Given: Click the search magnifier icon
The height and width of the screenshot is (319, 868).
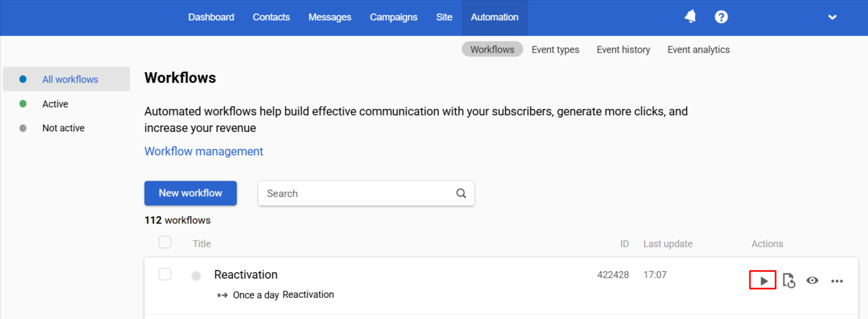Looking at the screenshot, I should (461, 193).
